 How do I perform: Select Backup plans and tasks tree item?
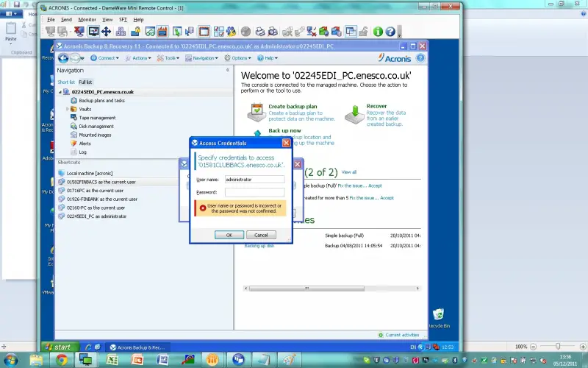tap(101, 101)
